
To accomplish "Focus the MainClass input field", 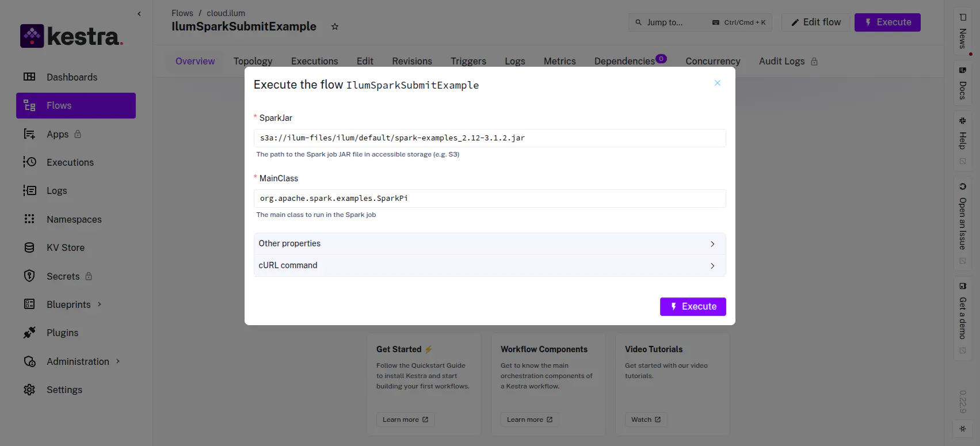I will click(489, 199).
